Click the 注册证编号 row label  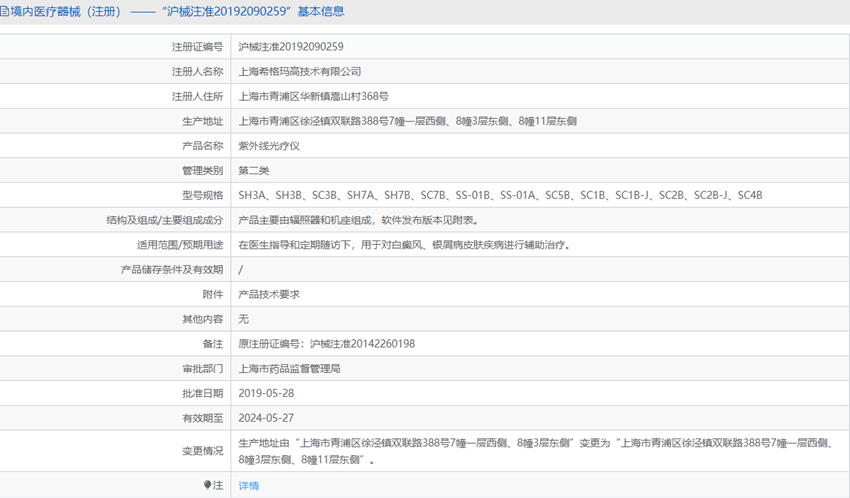[x=197, y=47]
